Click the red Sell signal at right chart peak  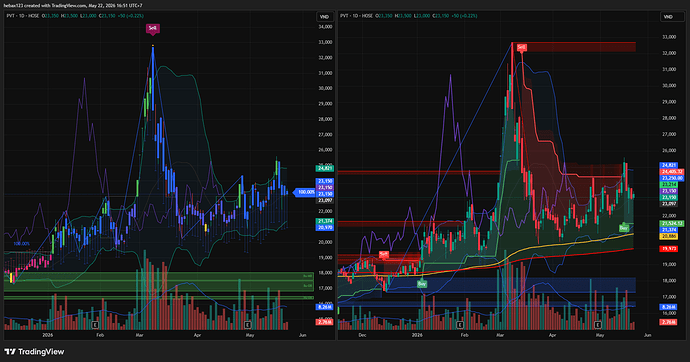[x=521, y=47]
